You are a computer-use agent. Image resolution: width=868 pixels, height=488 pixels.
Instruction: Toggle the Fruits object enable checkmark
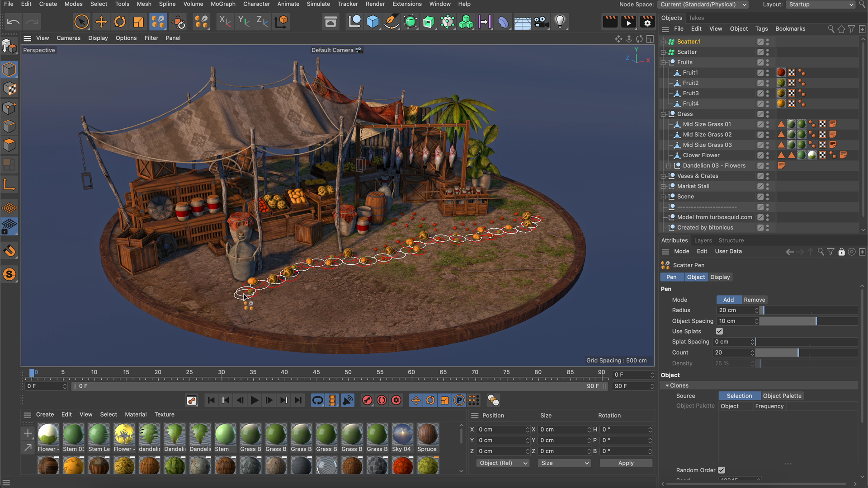(x=760, y=62)
